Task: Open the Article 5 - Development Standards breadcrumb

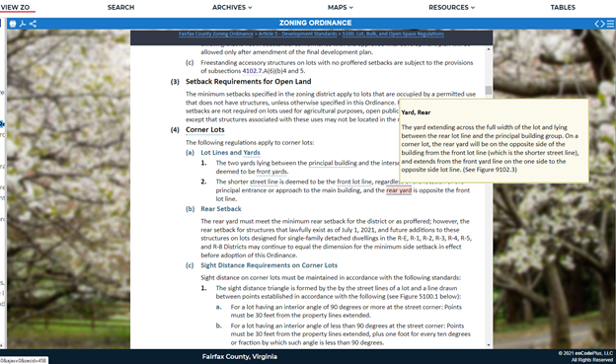Action: [x=297, y=34]
